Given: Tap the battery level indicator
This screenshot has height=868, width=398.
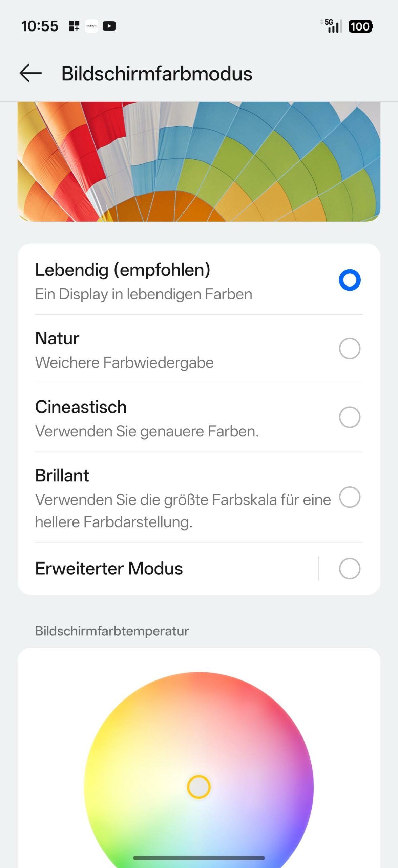Looking at the screenshot, I should coord(360,26).
